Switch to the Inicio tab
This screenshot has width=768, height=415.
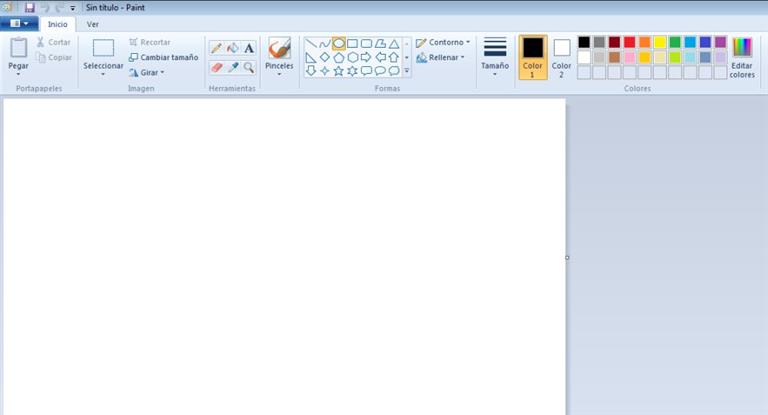(58, 24)
